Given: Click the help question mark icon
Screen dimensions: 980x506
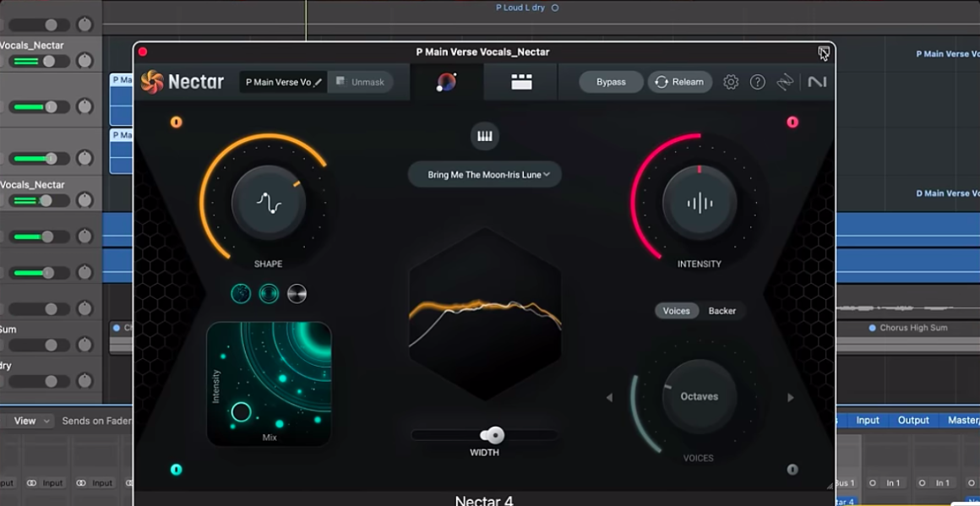Looking at the screenshot, I should point(756,81).
